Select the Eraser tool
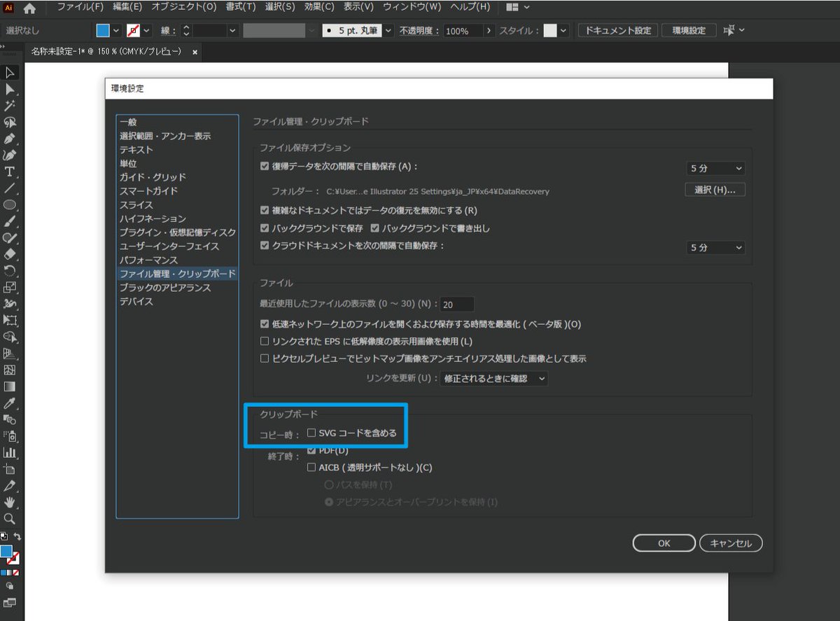Screen dimensions: 840x621 click(10, 254)
